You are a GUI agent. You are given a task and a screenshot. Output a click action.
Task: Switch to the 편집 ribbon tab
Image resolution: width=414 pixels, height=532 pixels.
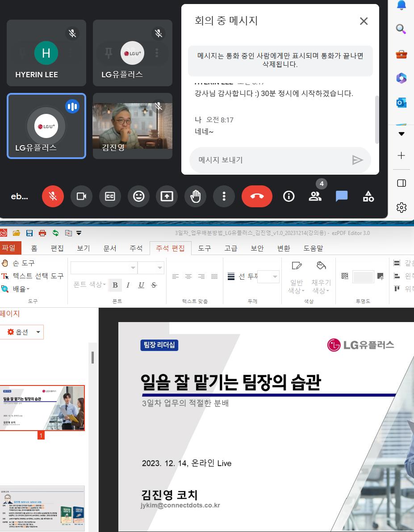pos(57,248)
